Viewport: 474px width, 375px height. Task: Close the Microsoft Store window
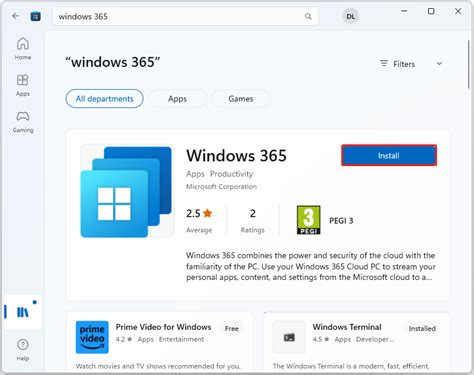458,11
